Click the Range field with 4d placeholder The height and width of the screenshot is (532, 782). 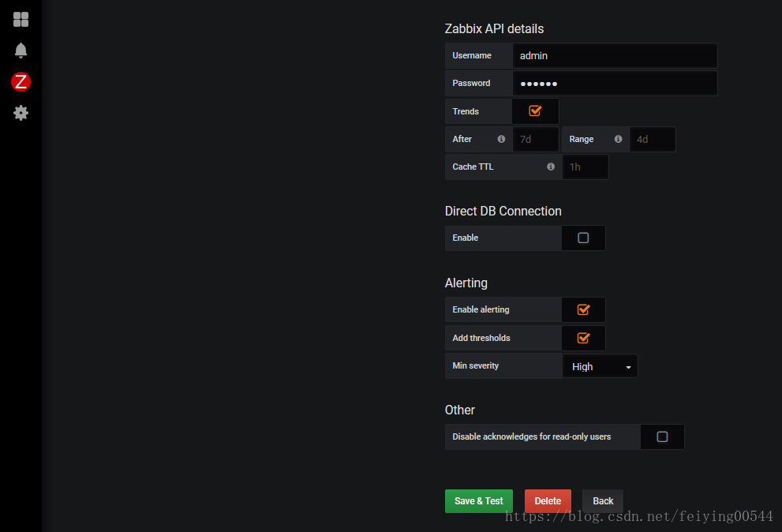click(x=653, y=139)
